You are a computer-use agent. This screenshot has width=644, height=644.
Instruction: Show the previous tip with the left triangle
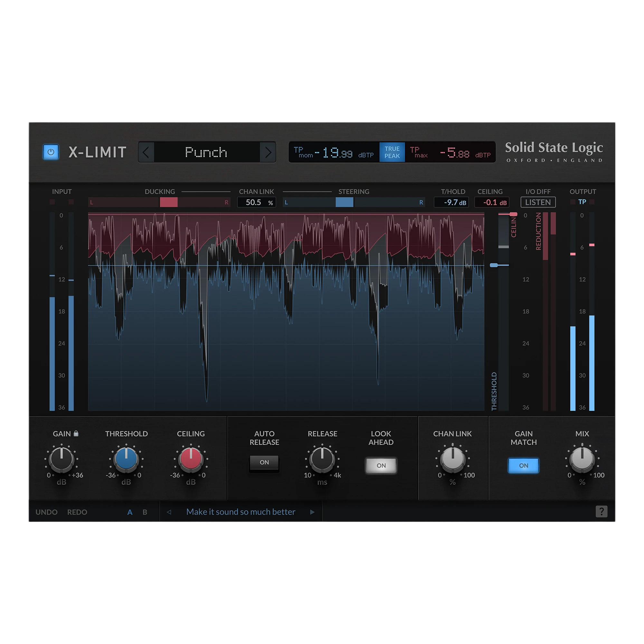coord(169,512)
